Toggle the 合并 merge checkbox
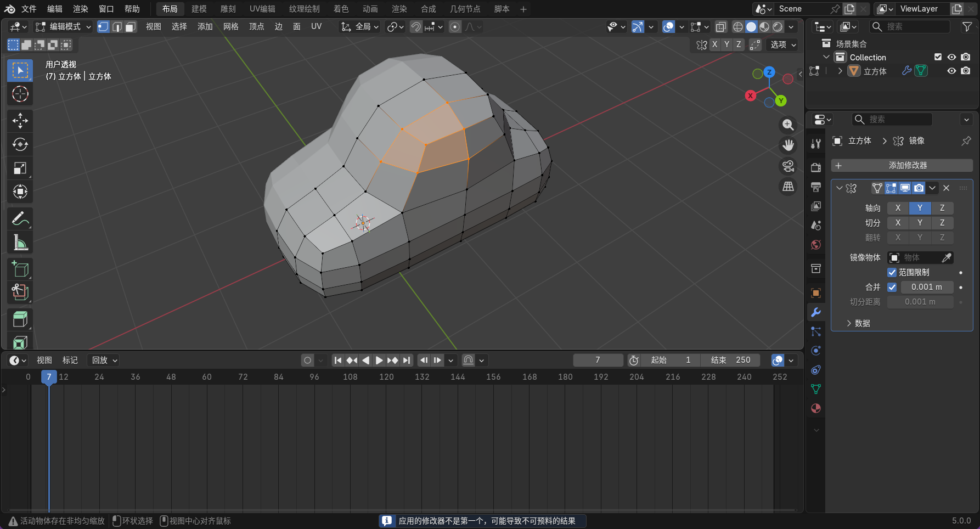 coord(892,287)
